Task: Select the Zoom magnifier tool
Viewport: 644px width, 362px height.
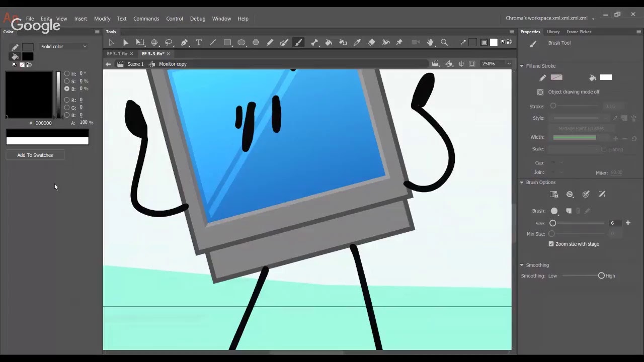Action: click(x=444, y=43)
